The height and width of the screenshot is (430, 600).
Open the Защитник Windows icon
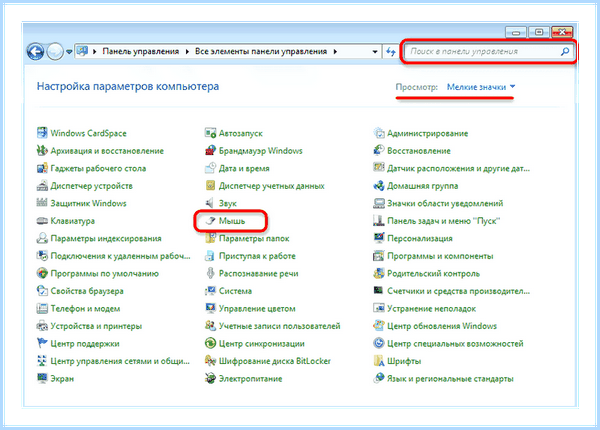pos(42,203)
